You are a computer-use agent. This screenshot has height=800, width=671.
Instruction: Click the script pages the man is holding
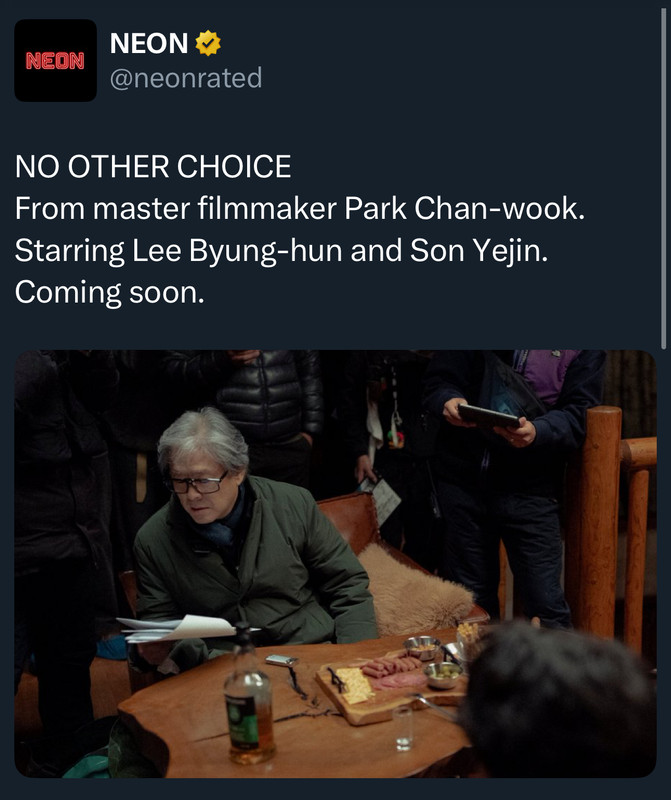[179, 629]
